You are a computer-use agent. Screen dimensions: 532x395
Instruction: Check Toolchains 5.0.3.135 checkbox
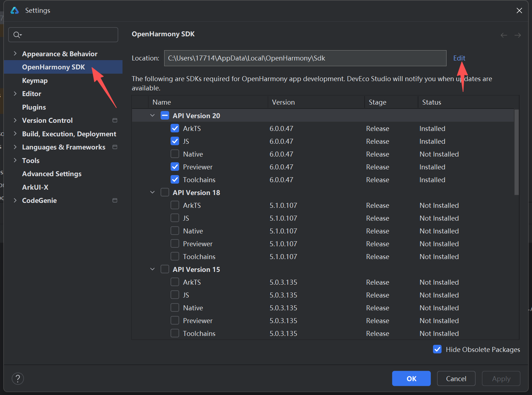point(175,333)
